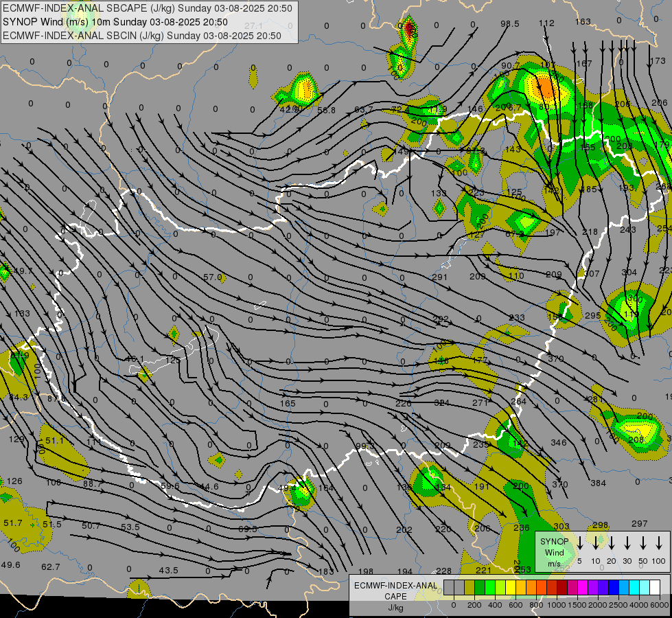672x618 pixels.
Task: Click the 30 m/s wind legend arrow
Action: (x=627, y=543)
